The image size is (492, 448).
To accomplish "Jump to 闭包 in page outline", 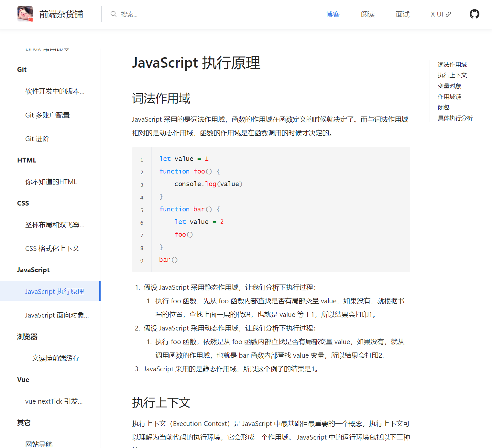I will pyautogui.click(x=443, y=107).
